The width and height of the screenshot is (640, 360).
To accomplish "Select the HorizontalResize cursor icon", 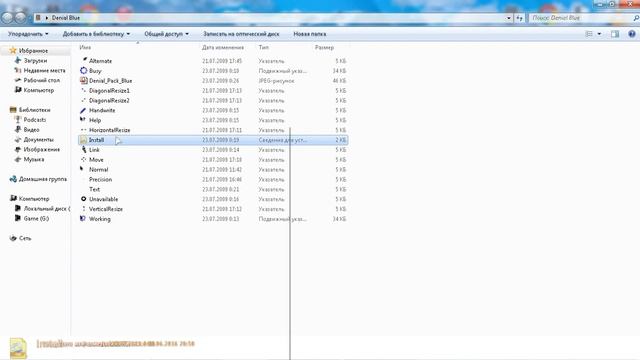I will [x=83, y=130].
